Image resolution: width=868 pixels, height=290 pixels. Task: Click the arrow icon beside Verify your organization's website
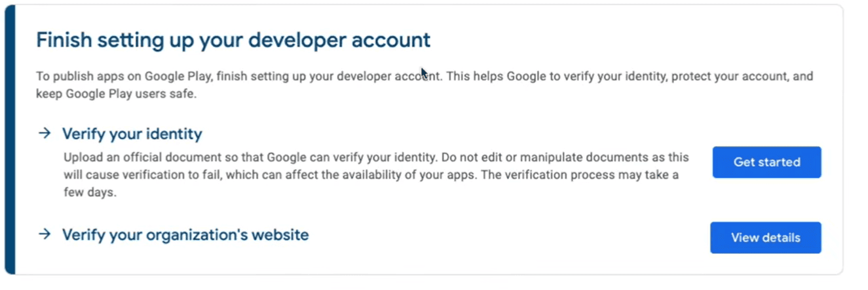pyautogui.click(x=45, y=234)
